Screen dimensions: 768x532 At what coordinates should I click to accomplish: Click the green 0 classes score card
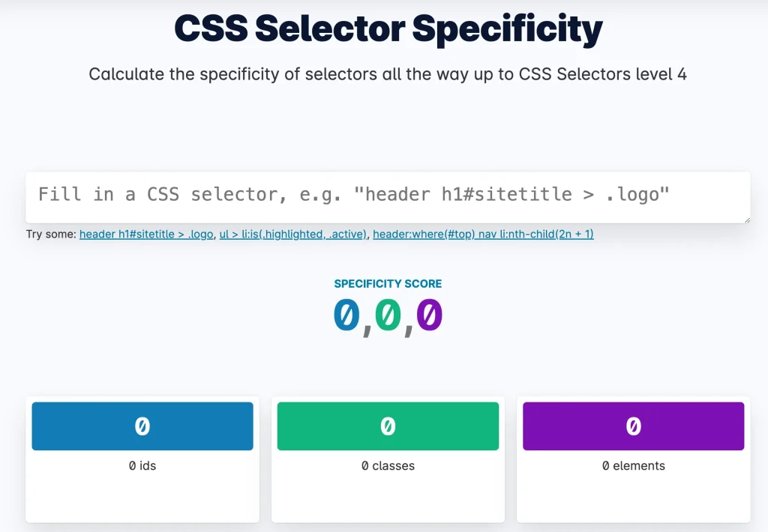pos(388,426)
